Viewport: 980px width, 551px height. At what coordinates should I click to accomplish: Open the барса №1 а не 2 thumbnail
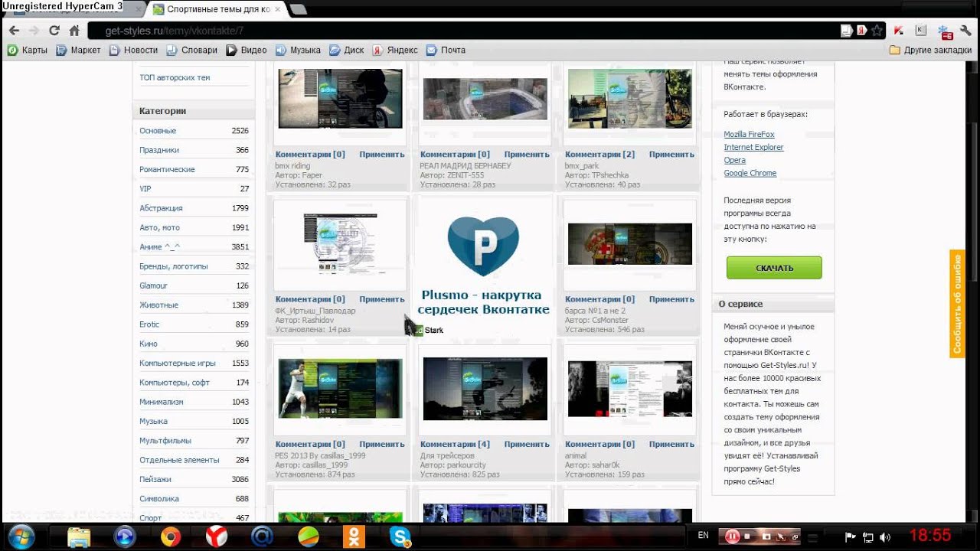click(630, 244)
